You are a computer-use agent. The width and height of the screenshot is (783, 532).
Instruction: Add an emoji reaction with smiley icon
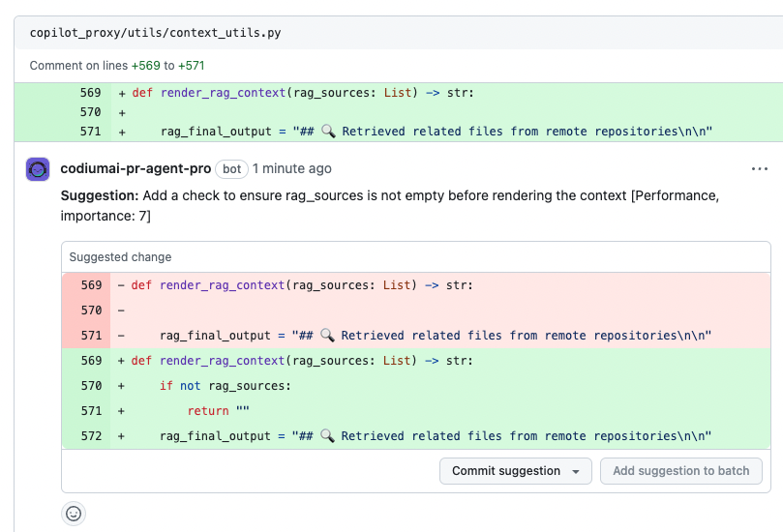click(x=74, y=514)
